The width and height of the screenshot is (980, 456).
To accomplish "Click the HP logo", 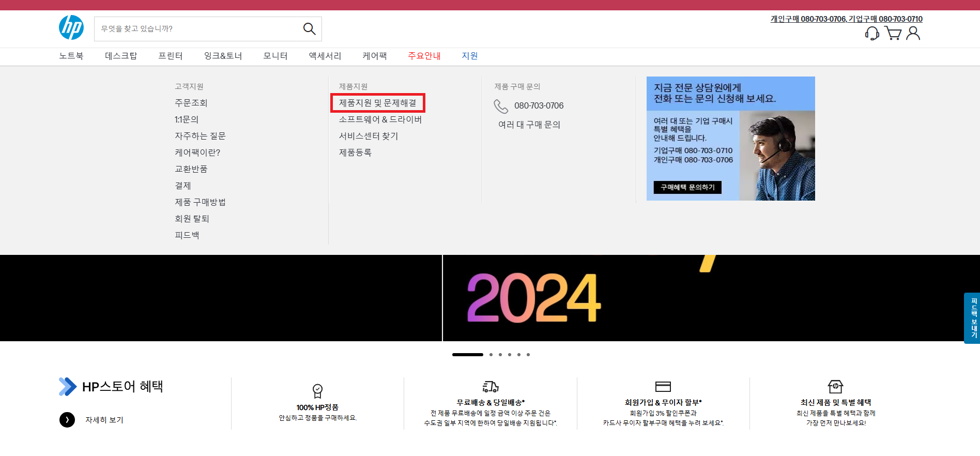I will coord(71,28).
